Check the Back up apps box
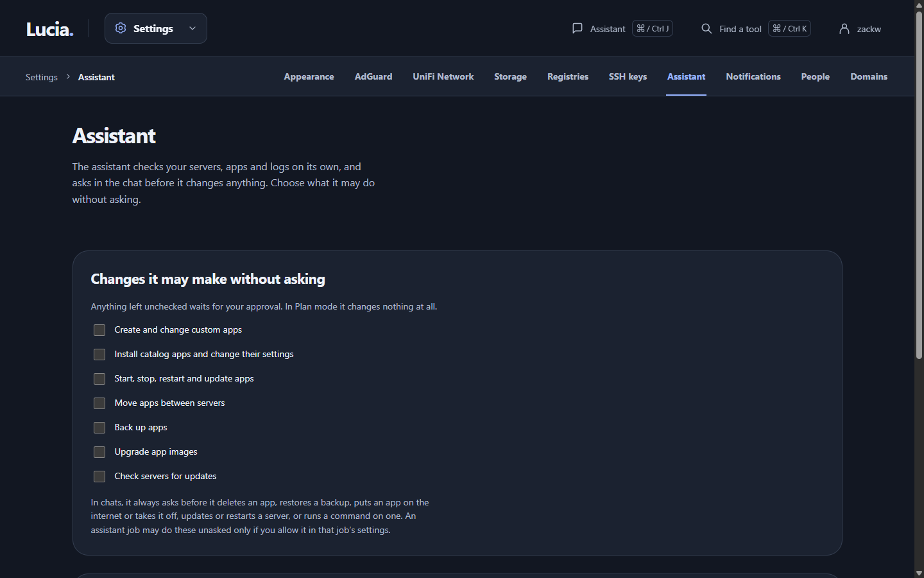 [99, 428]
